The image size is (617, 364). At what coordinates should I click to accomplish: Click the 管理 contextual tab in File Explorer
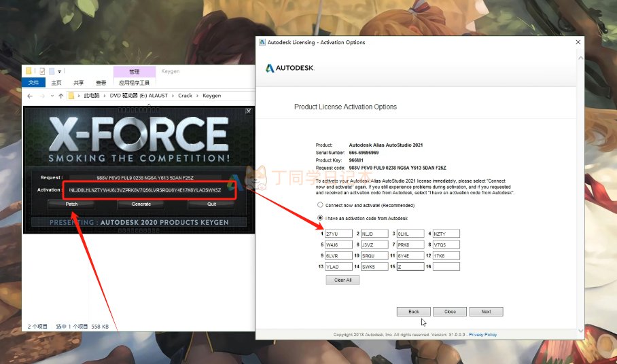tap(134, 71)
